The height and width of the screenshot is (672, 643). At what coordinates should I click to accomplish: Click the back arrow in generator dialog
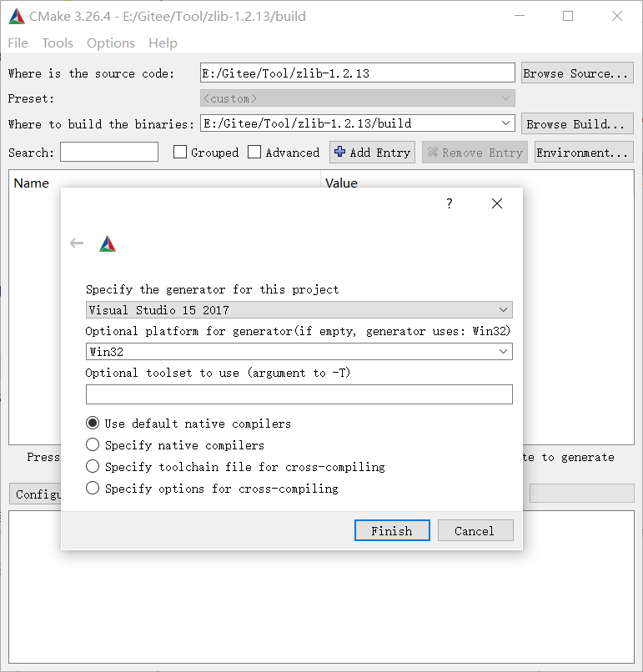point(77,243)
